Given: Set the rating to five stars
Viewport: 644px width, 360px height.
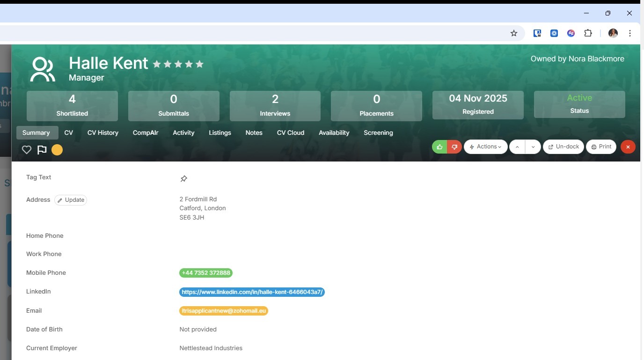Looking at the screenshot, I should click(199, 64).
